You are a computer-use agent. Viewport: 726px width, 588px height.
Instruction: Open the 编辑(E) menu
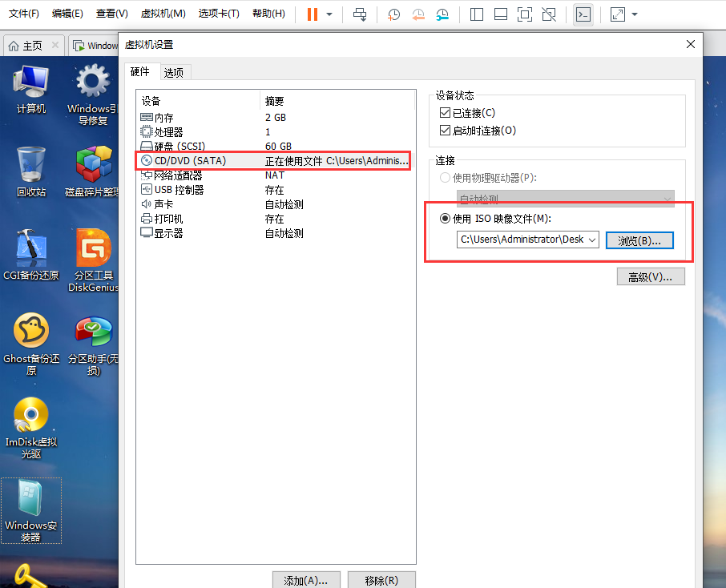tap(67, 14)
